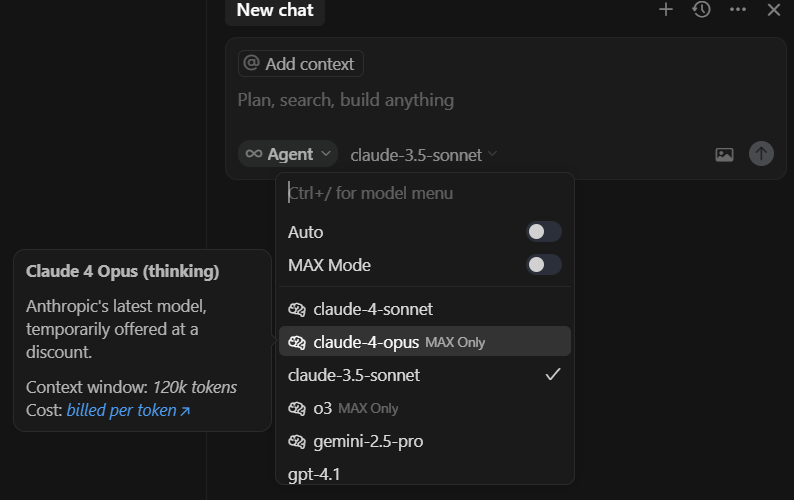Click the Add context button
794x500 pixels.
[300, 64]
